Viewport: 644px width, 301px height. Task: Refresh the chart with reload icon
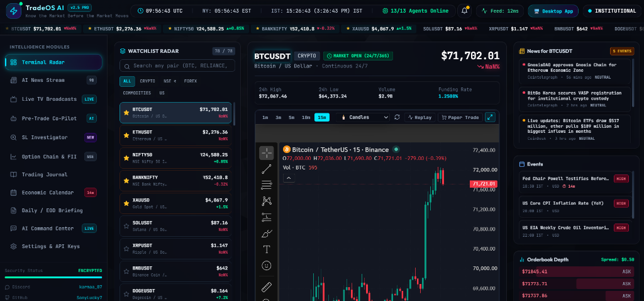[x=397, y=117]
